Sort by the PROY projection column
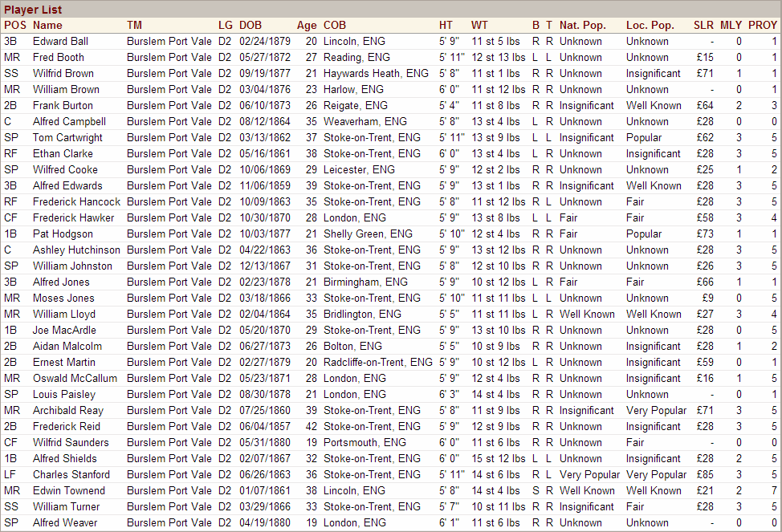 (x=761, y=25)
